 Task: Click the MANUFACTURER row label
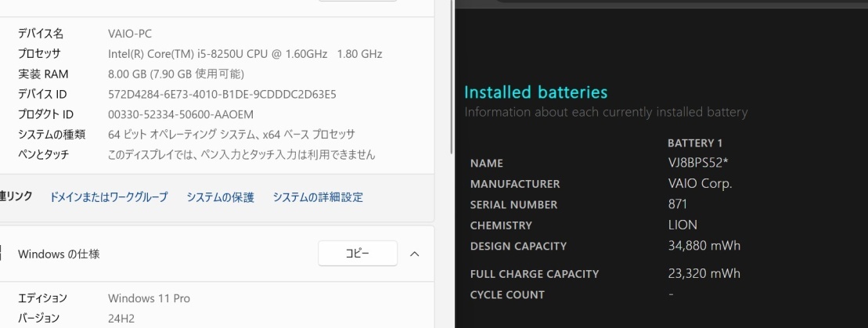515,184
